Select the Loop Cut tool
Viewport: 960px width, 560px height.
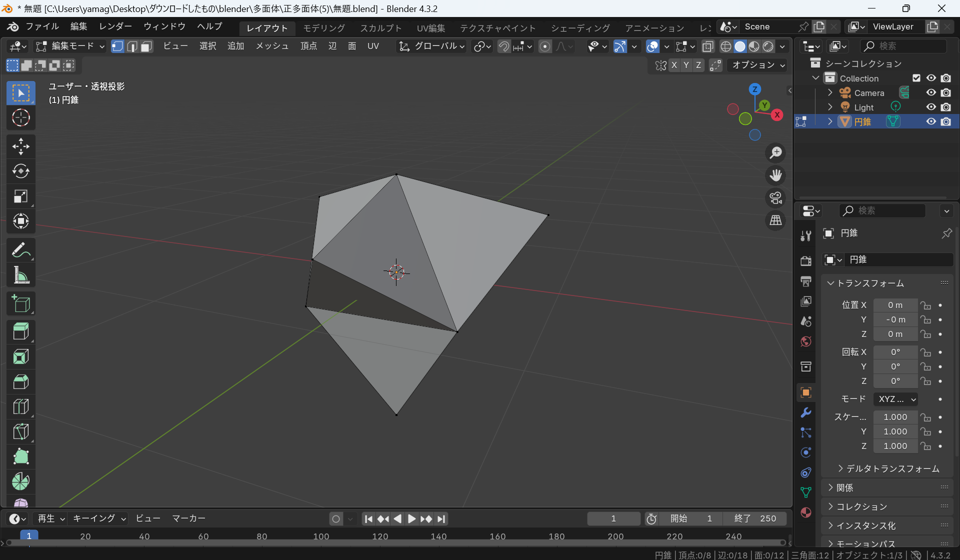20,406
